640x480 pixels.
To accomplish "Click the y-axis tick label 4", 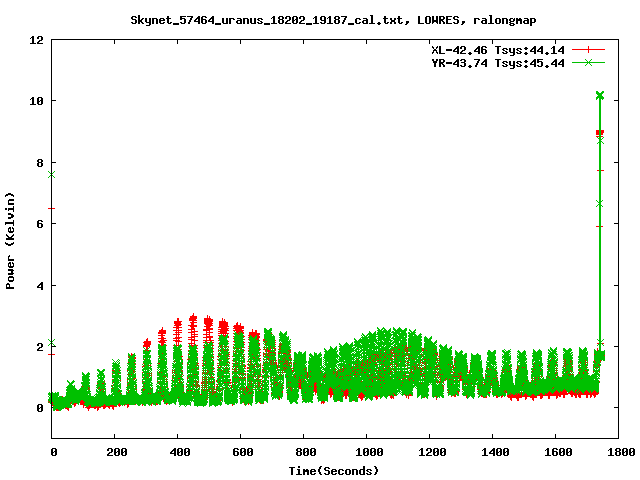I will point(40,286).
